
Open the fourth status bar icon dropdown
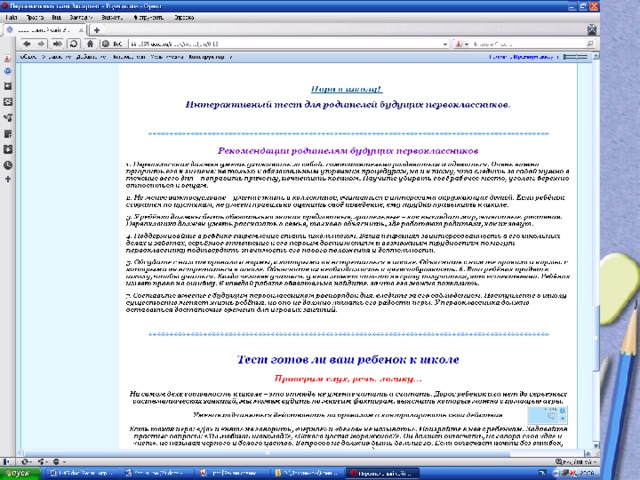point(58,462)
